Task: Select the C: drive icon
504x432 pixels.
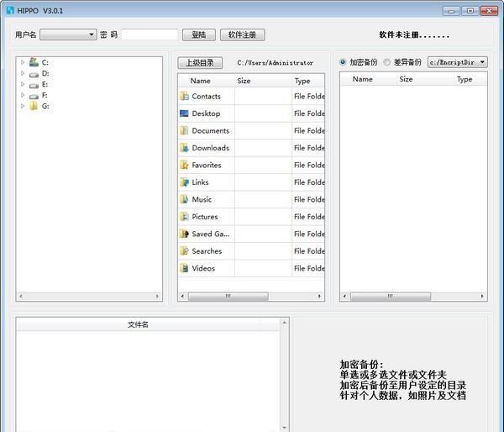Action: pyautogui.click(x=34, y=62)
